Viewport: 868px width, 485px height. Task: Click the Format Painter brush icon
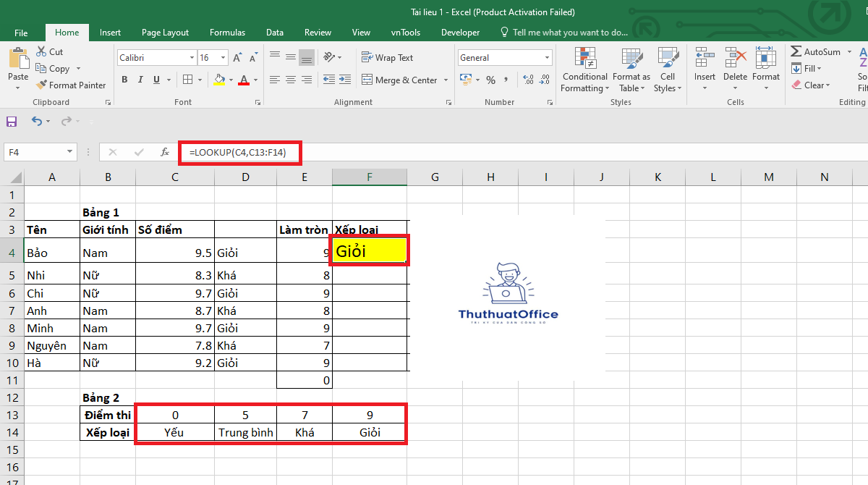pyautogui.click(x=41, y=85)
